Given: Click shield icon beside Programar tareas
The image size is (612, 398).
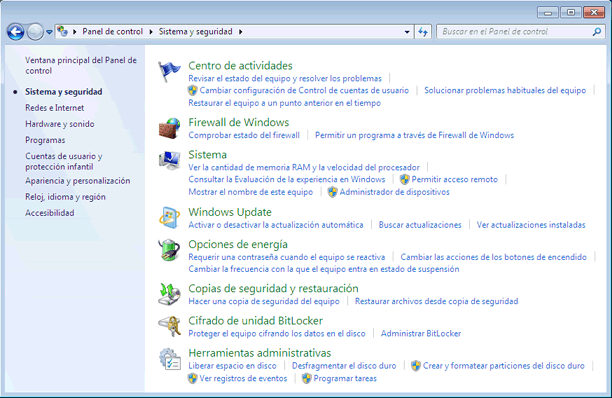Looking at the screenshot, I should 306,378.
